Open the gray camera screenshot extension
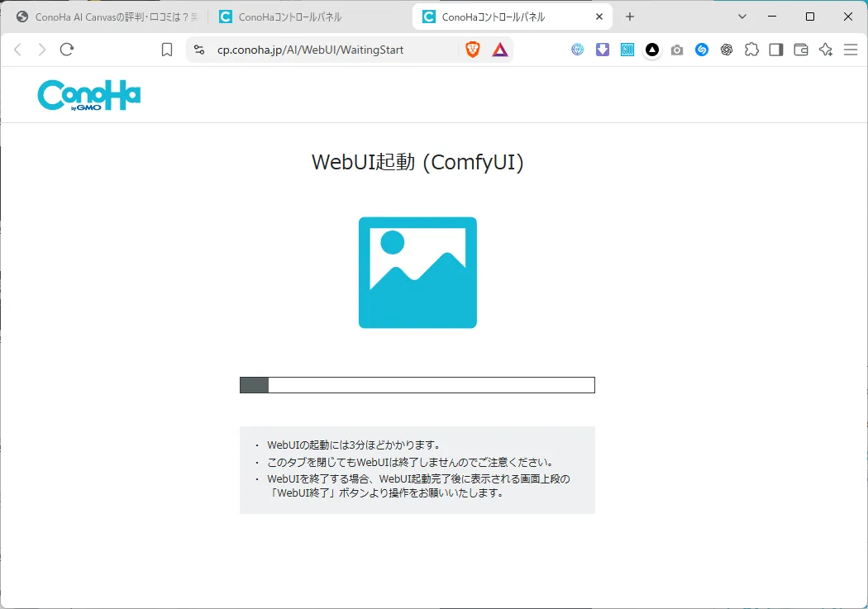Image resolution: width=868 pixels, height=609 pixels. pos(676,50)
